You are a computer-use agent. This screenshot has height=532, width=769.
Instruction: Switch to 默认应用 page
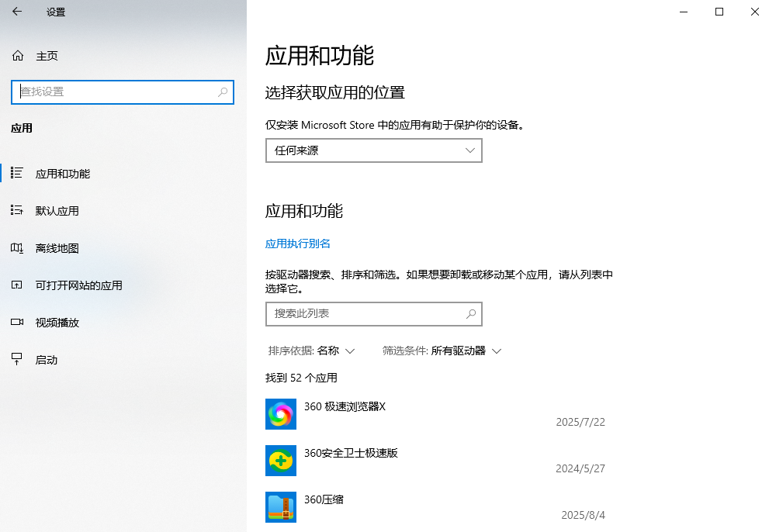pos(57,211)
